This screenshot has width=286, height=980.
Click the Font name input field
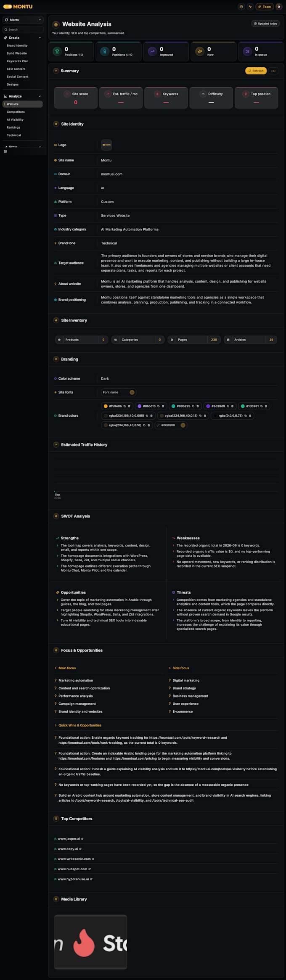[x=115, y=392]
